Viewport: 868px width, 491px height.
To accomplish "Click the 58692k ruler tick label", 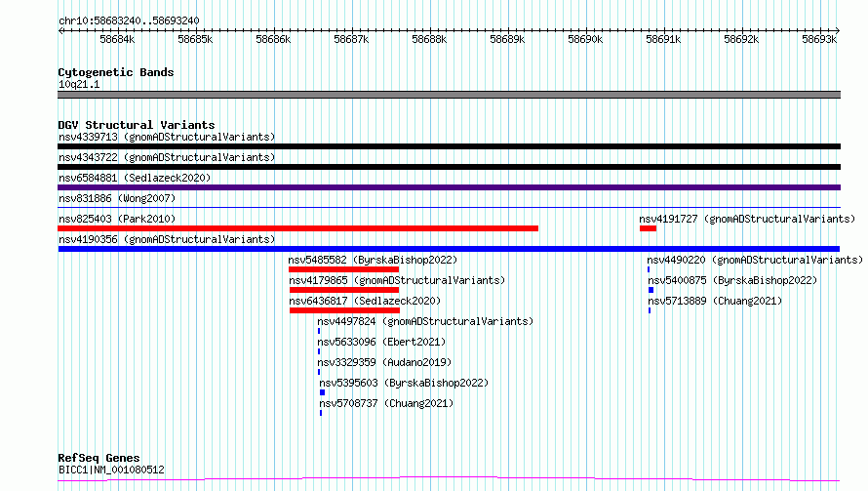I will tap(741, 39).
